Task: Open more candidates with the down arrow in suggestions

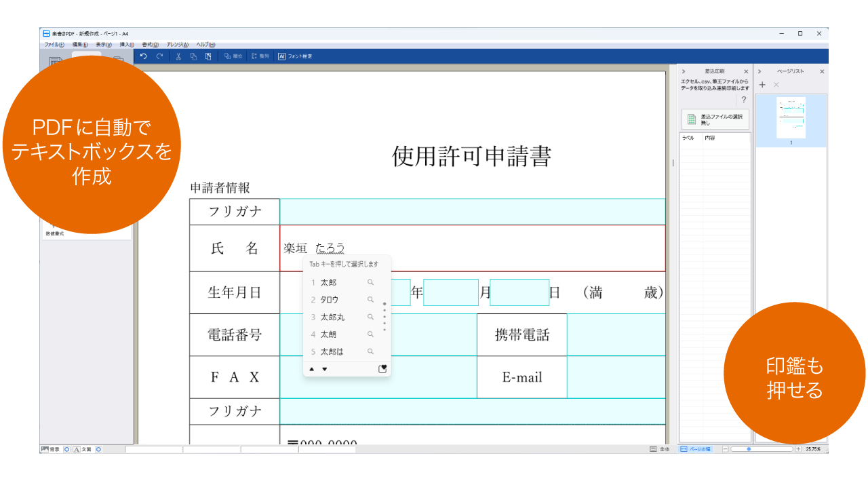Action: pyautogui.click(x=324, y=368)
